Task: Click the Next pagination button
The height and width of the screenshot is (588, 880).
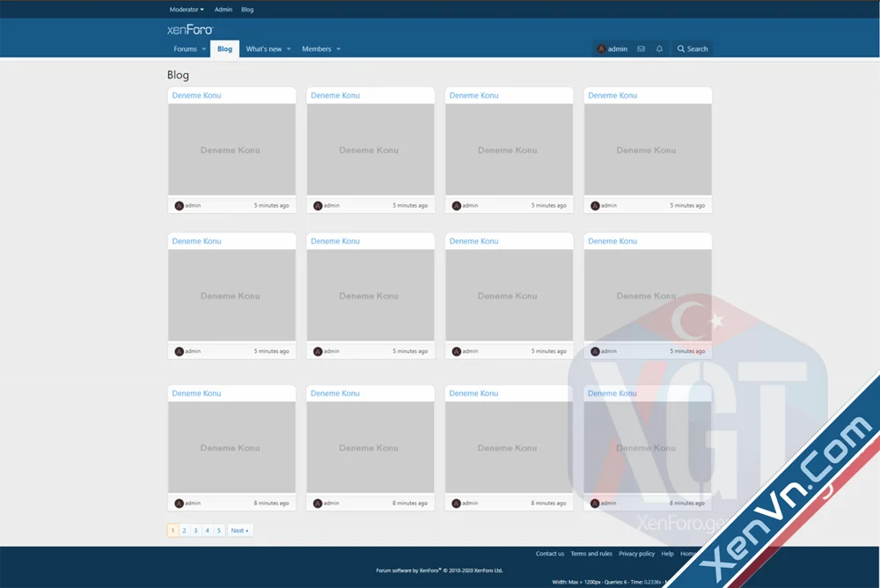Action: [x=239, y=530]
